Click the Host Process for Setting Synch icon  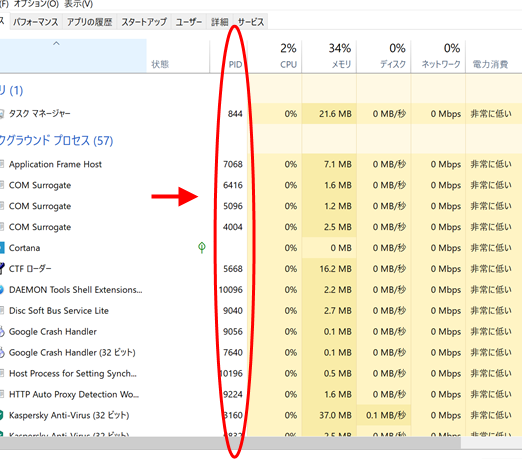2,373
